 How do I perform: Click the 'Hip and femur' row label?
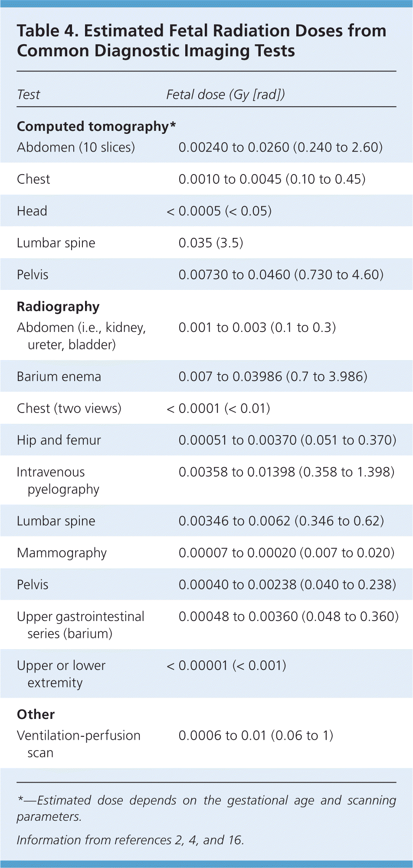pyautogui.click(x=59, y=440)
